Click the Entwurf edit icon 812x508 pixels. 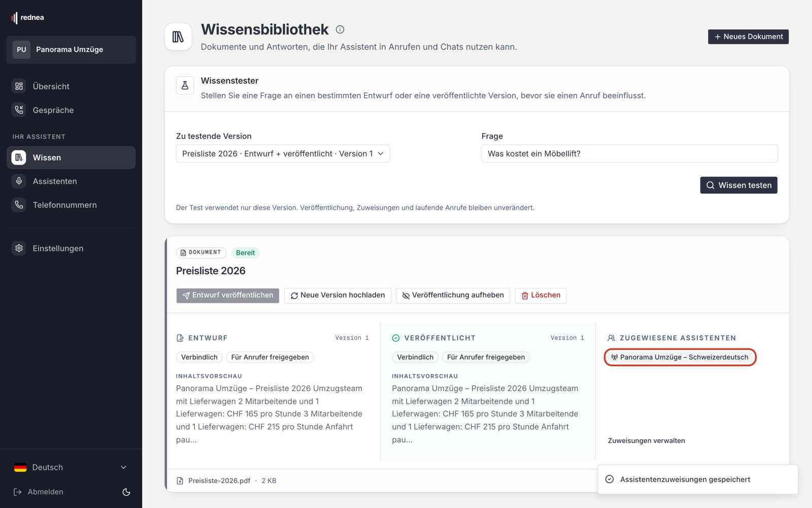pyautogui.click(x=180, y=338)
